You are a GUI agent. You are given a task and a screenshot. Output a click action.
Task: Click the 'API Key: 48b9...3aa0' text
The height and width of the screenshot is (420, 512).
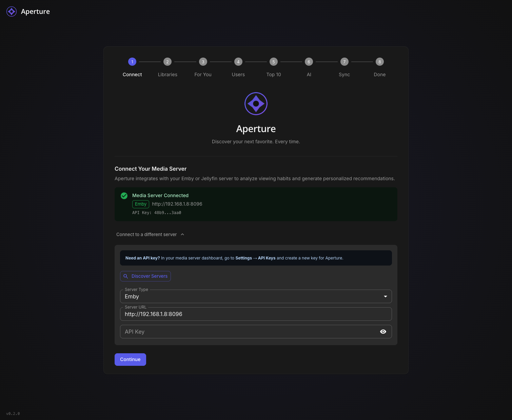coord(157,213)
